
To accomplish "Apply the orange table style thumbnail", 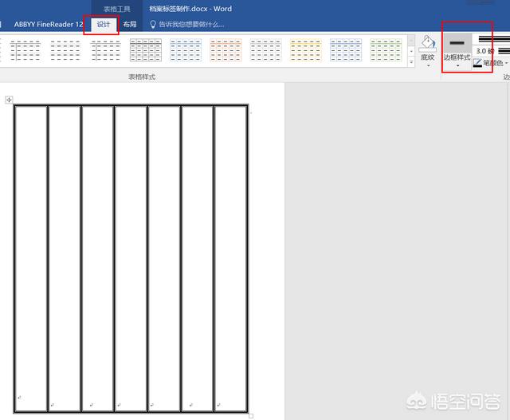I will [x=226, y=50].
